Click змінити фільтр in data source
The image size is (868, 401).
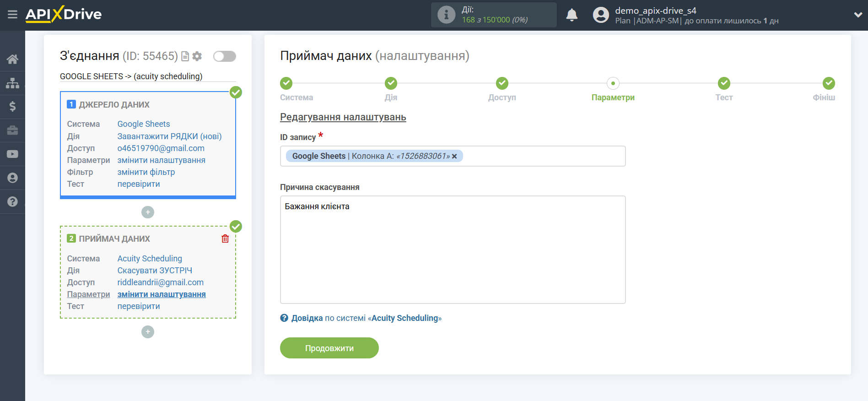click(x=146, y=172)
